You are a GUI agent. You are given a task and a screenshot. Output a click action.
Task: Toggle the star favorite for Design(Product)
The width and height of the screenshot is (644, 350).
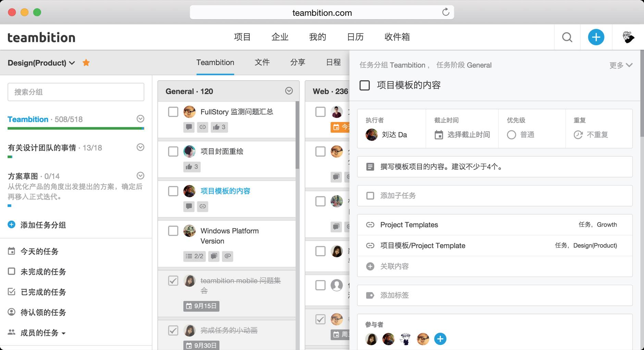(86, 63)
